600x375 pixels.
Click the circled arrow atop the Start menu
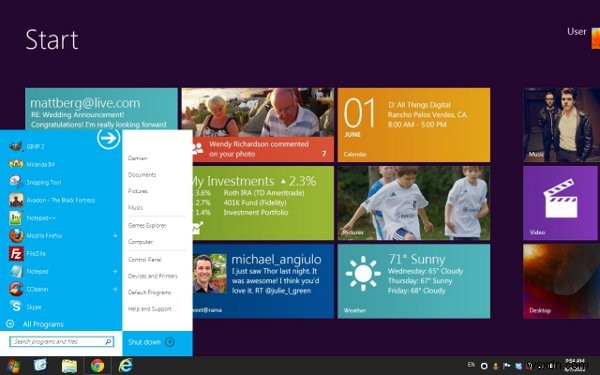click(108, 138)
